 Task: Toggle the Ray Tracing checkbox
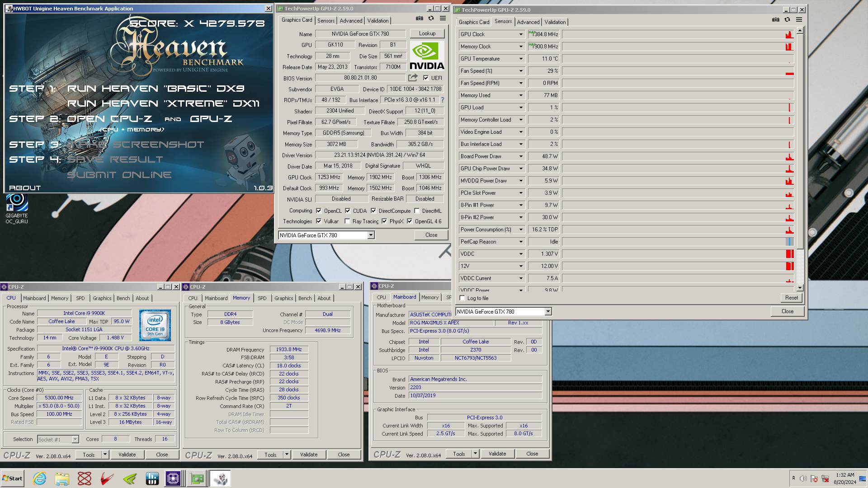347,221
